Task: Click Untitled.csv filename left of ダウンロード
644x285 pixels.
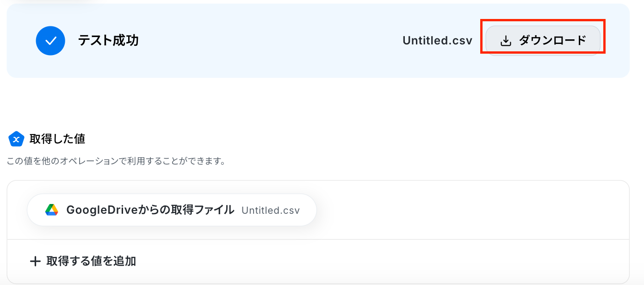Action: 437,41
